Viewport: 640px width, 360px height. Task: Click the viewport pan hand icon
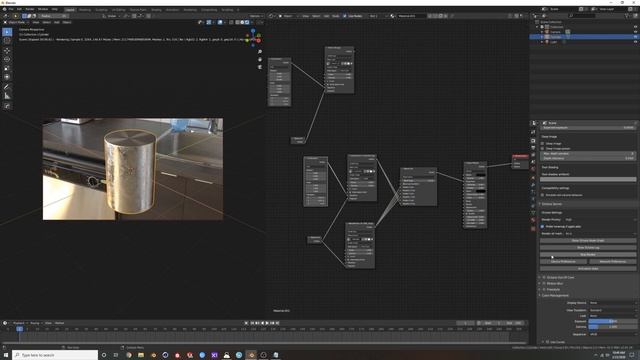click(x=260, y=60)
